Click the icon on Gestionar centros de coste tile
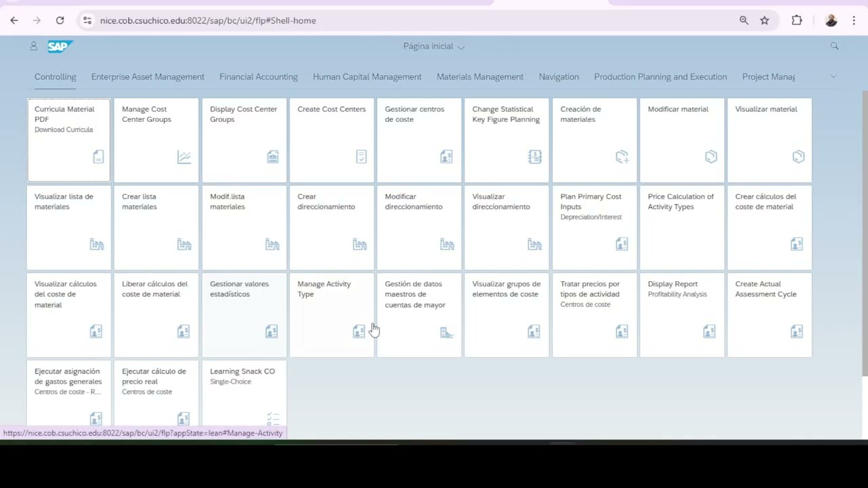The image size is (868, 488). coord(446,157)
